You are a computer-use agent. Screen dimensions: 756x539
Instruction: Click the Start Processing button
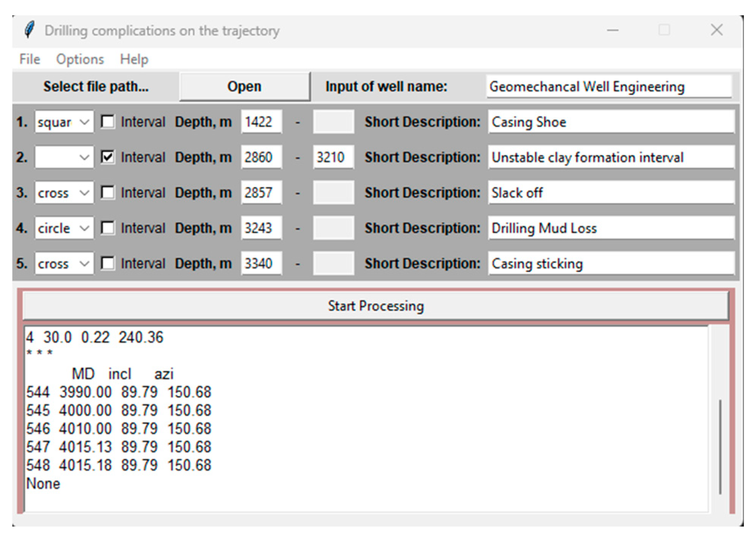pyautogui.click(x=376, y=306)
